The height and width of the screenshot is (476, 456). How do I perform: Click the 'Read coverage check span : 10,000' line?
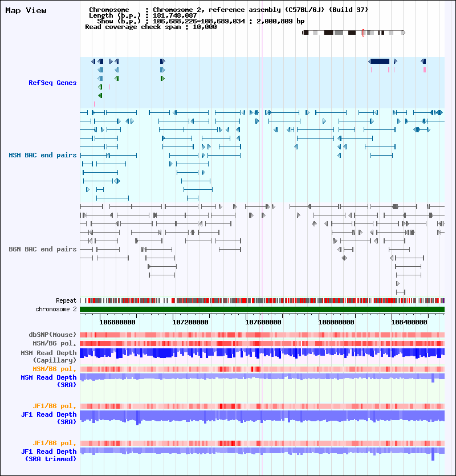(x=151, y=27)
